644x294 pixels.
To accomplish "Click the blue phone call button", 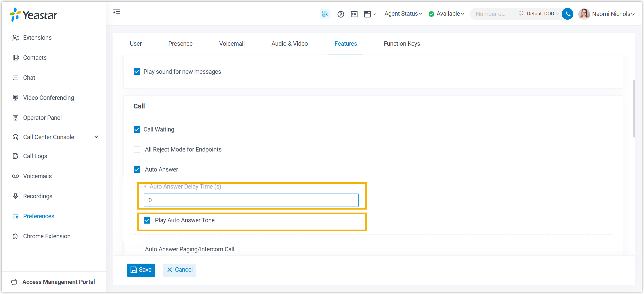I will click(567, 14).
